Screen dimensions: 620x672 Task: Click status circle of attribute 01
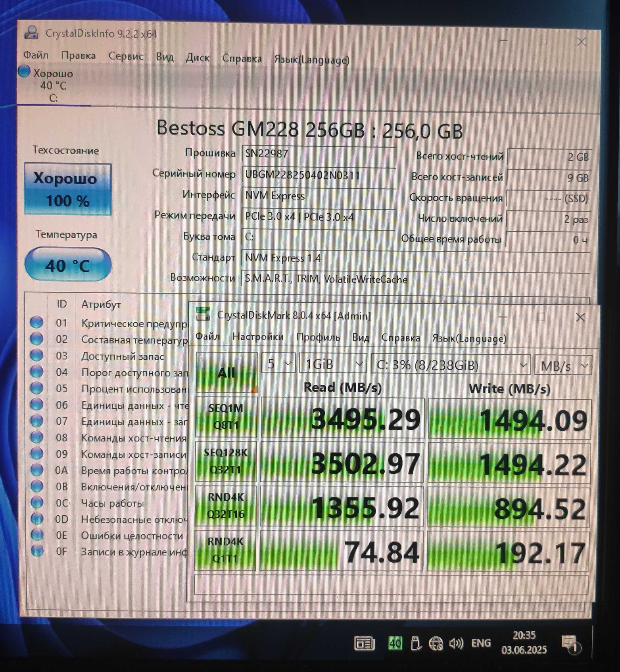[x=36, y=322]
